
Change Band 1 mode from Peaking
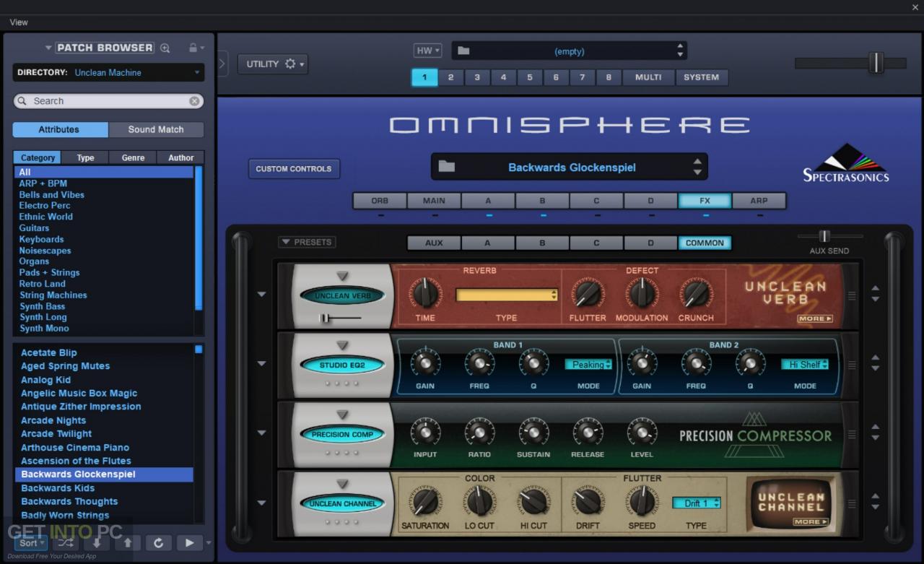[x=588, y=365]
